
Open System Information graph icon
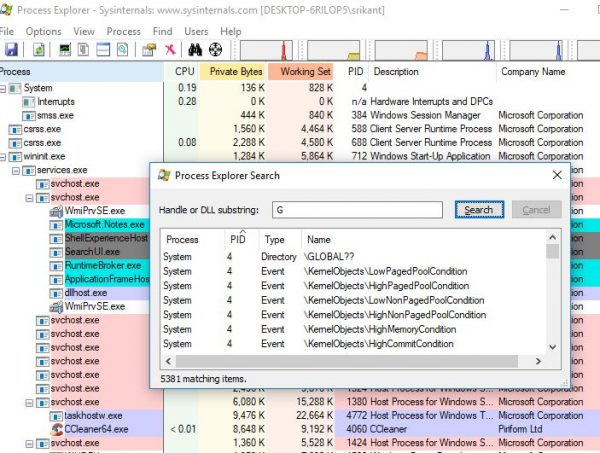[64, 48]
